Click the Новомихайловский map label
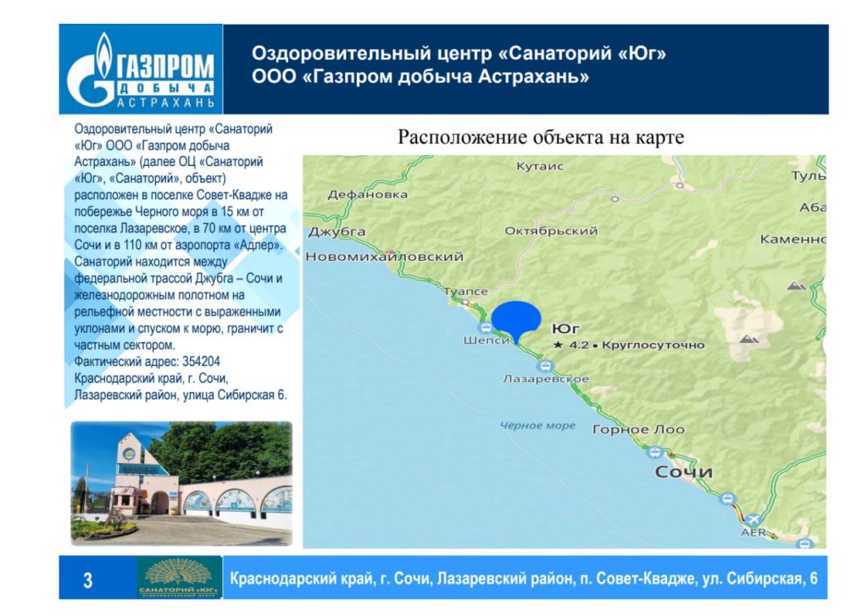Viewport: 868px width, 616px height. coord(385,257)
